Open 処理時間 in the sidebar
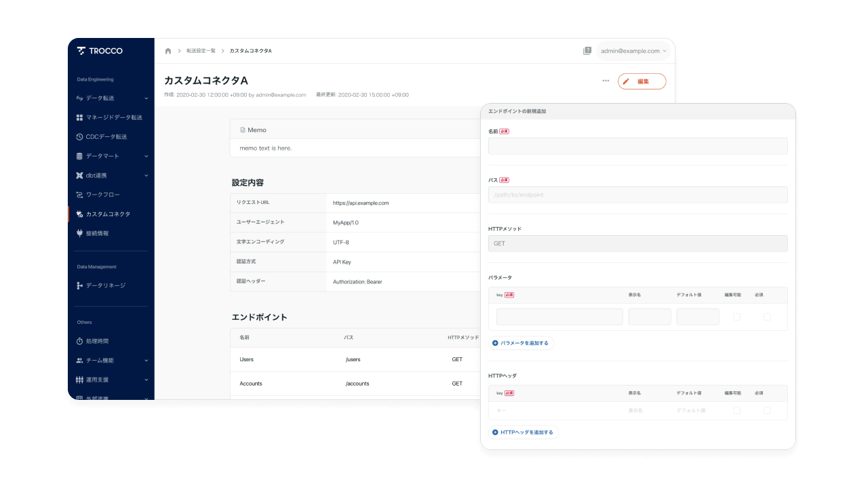 [x=97, y=341]
